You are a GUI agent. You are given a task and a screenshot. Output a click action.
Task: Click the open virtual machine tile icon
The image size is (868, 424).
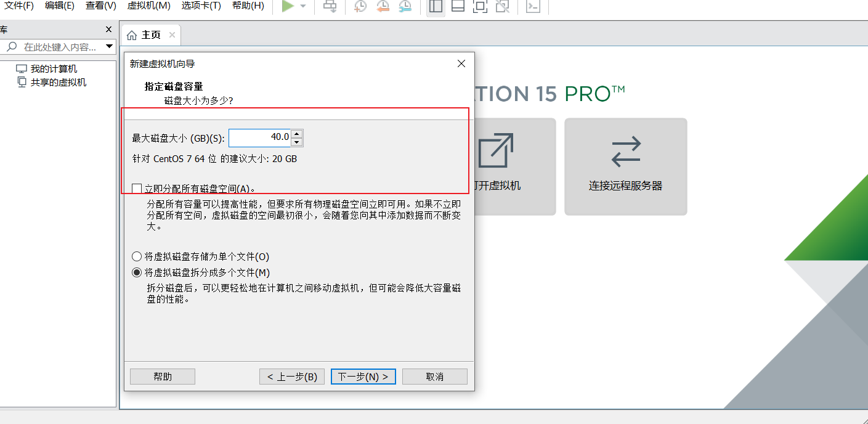coord(496,150)
